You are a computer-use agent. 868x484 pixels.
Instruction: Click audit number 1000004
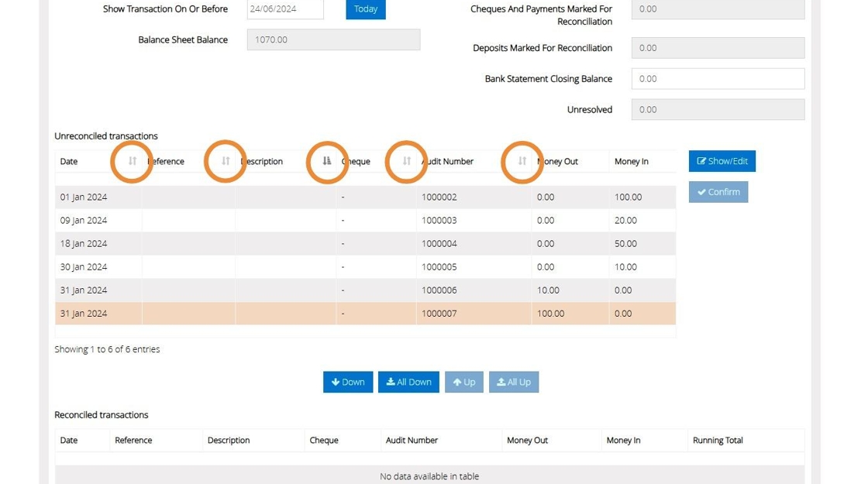point(439,243)
